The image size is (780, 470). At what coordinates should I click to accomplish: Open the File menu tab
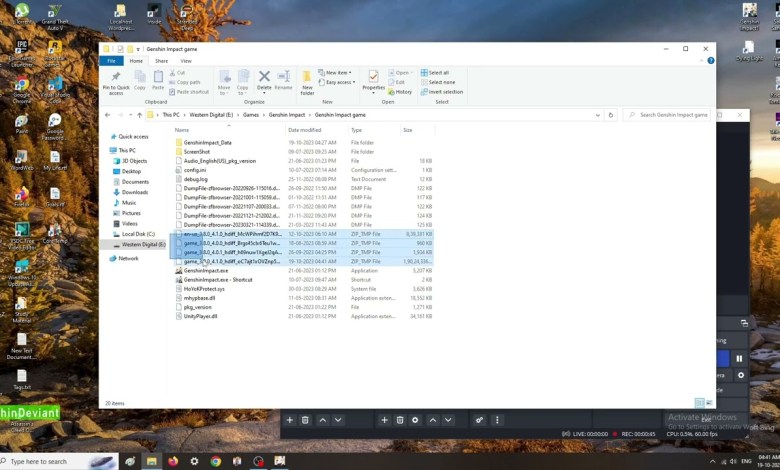click(111, 61)
